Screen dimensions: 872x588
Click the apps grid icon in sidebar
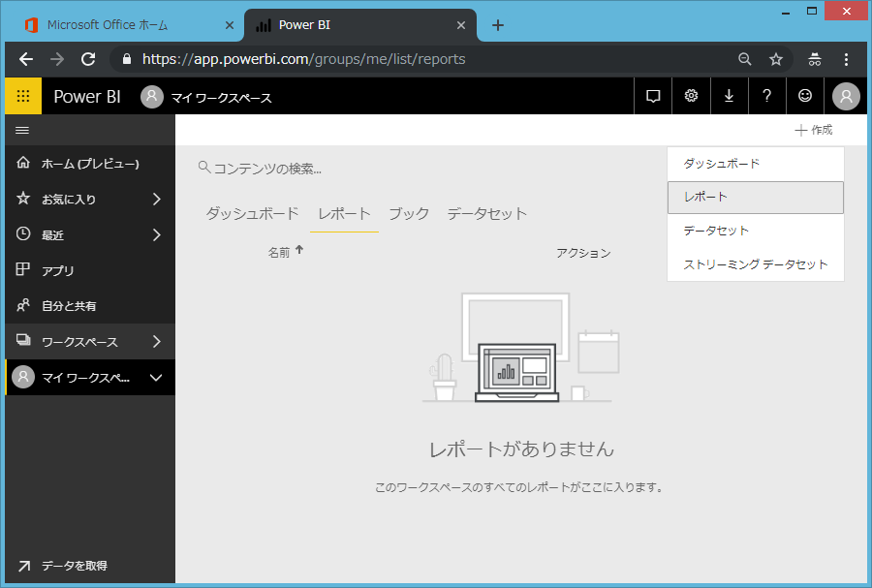tap(23, 269)
